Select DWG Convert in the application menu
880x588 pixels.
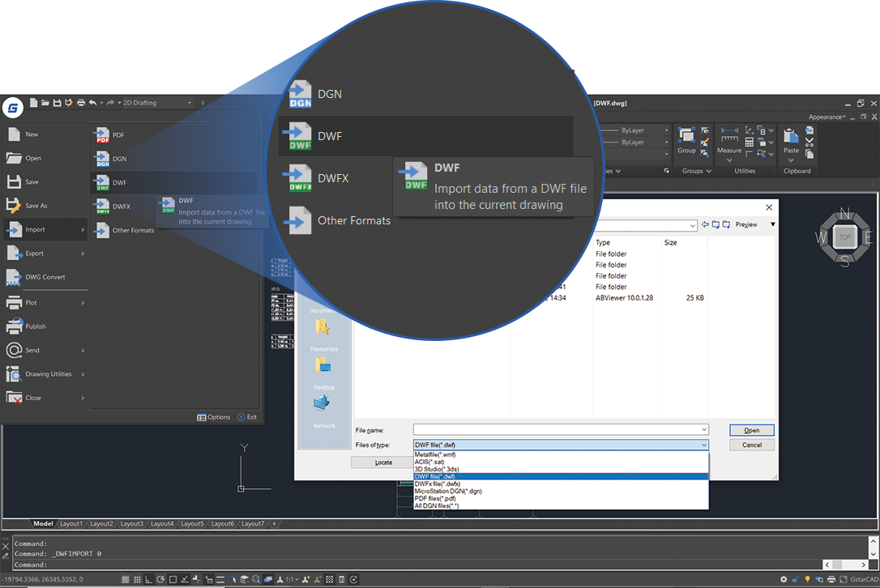[45, 277]
